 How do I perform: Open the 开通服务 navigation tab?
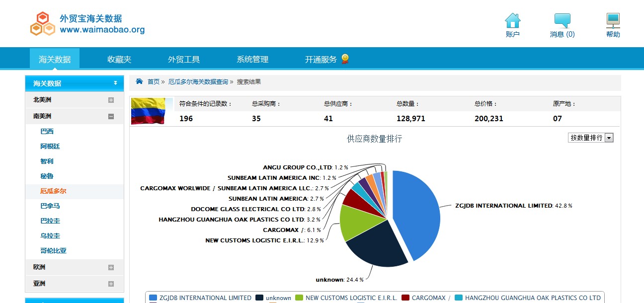[x=321, y=59]
